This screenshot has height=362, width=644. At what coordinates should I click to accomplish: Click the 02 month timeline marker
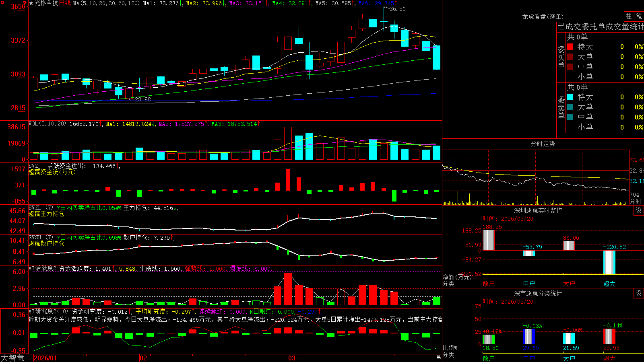point(143,358)
